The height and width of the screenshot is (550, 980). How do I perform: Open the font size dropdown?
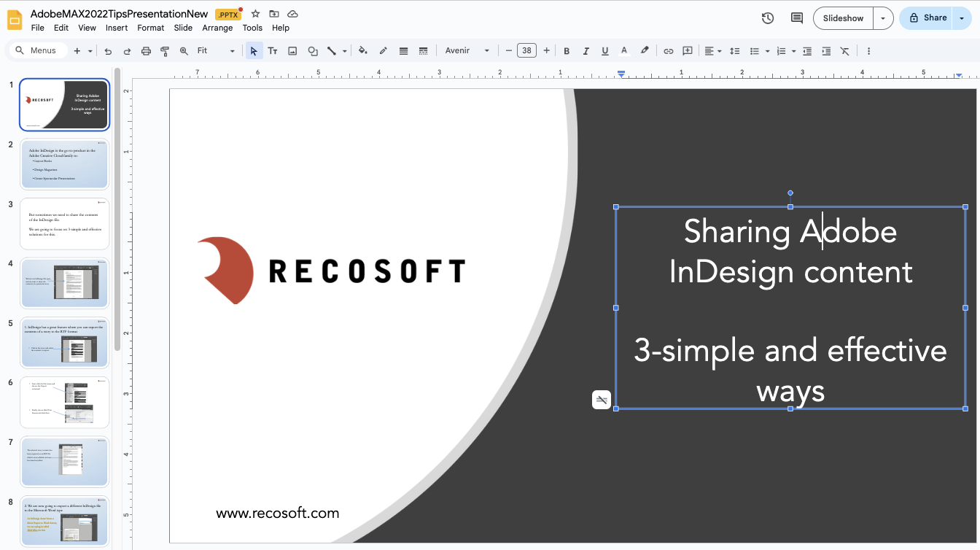tap(527, 50)
